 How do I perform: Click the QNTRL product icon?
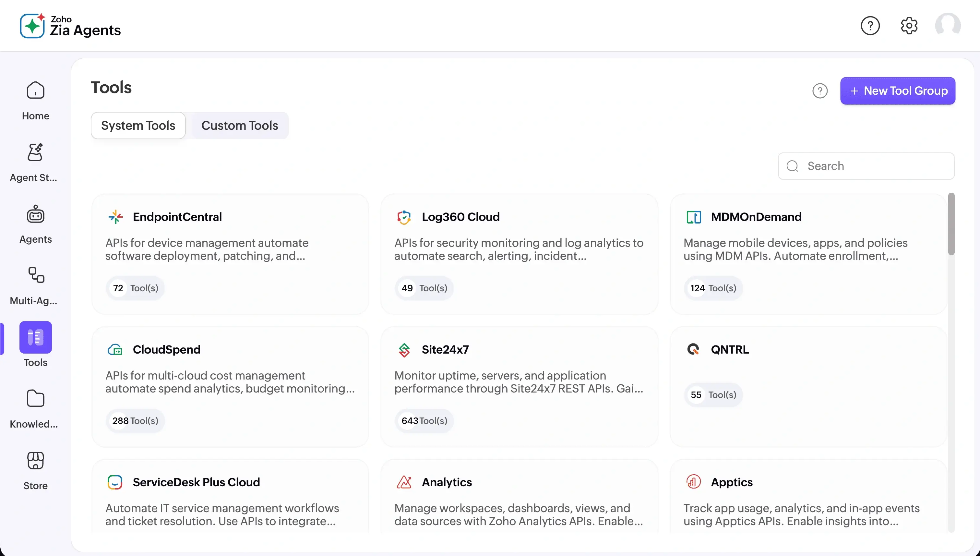(x=693, y=349)
